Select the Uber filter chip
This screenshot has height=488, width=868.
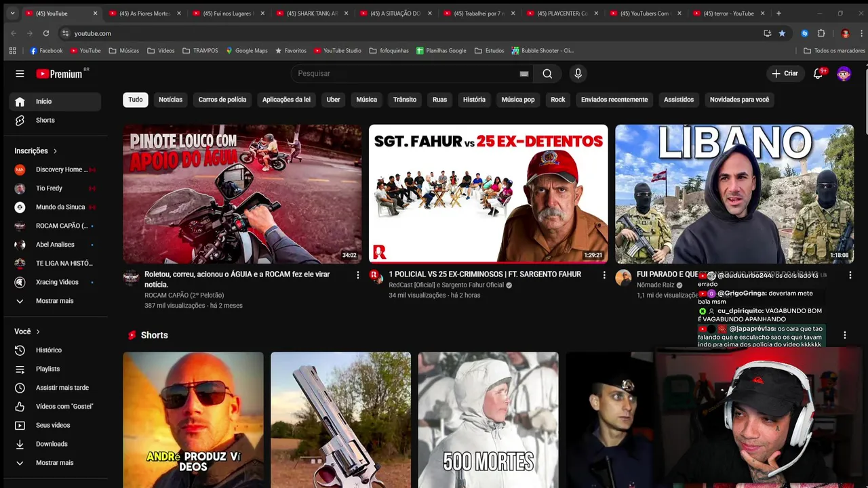(x=333, y=100)
